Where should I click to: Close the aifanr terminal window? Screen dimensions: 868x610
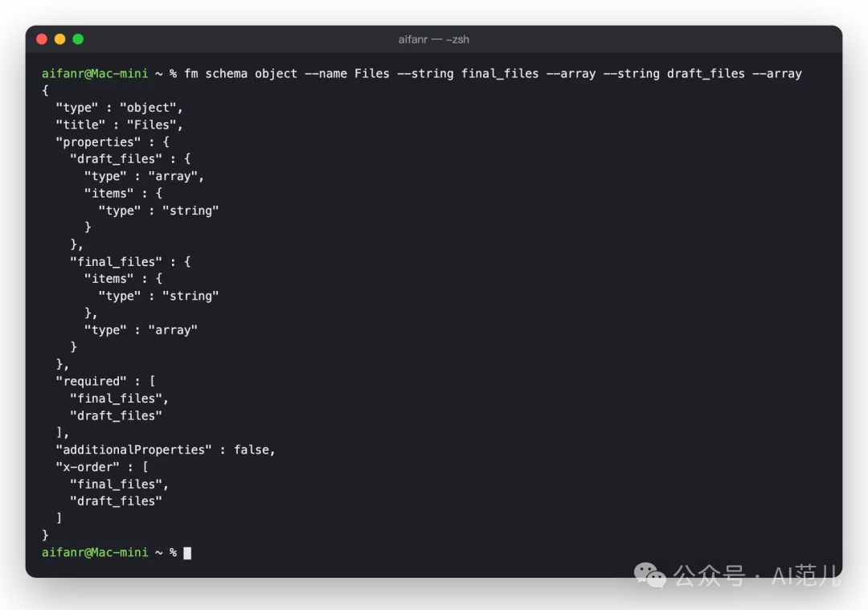[42, 39]
